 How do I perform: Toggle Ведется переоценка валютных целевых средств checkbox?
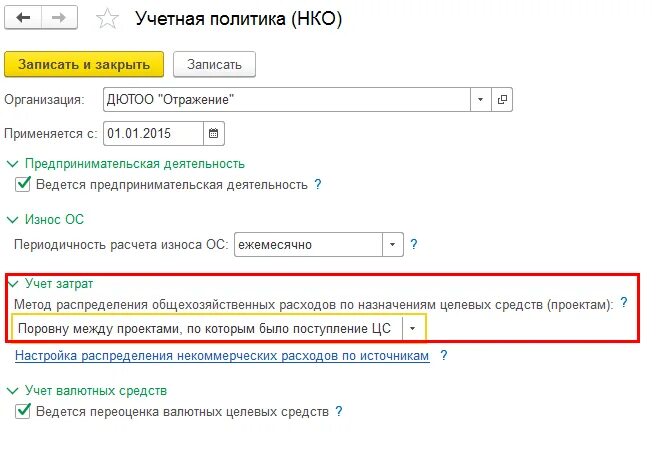pos(23,411)
